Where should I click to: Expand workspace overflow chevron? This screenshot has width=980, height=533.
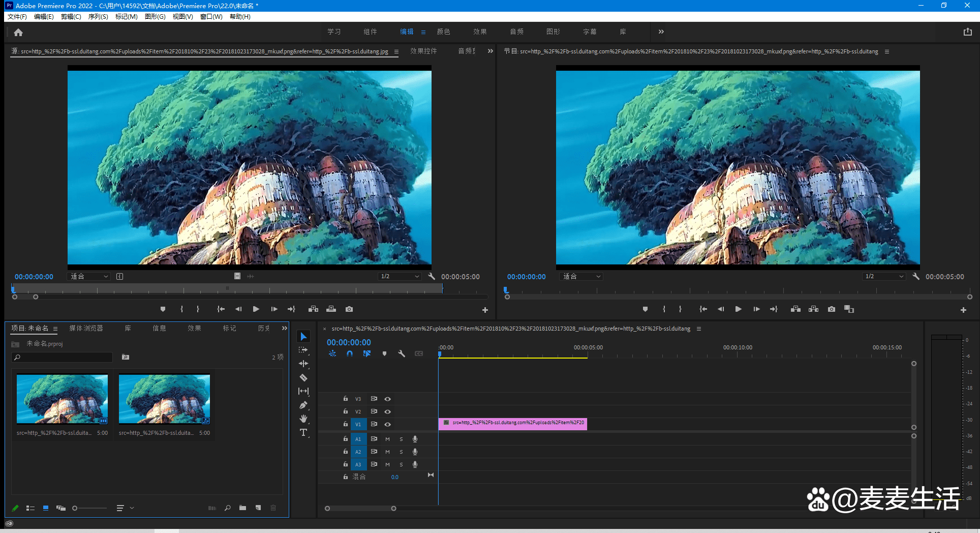[x=661, y=32]
